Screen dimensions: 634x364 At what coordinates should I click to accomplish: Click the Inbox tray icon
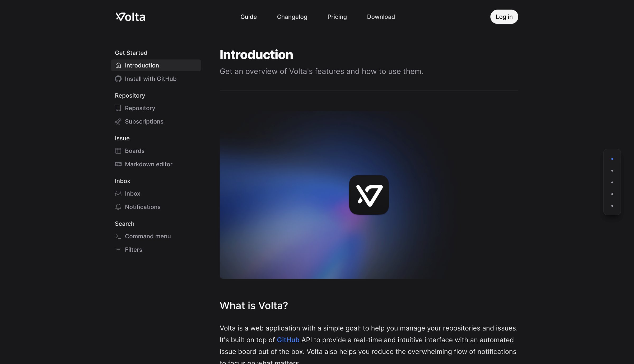tap(118, 193)
